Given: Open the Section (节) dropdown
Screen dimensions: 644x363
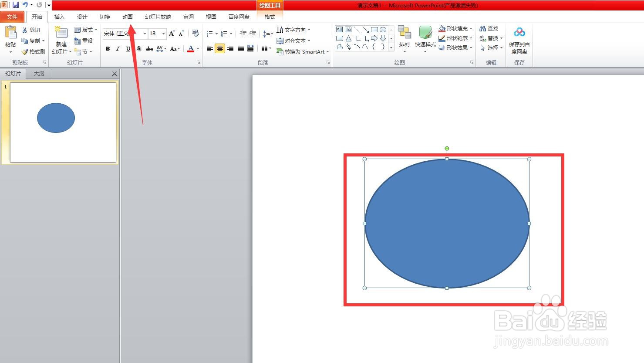Looking at the screenshot, I should click(83, 51).
